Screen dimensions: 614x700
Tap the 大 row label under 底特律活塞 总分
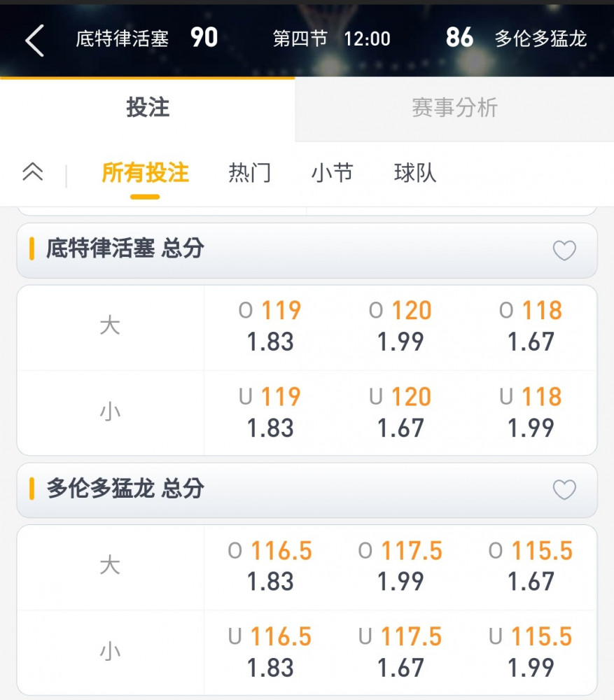tap(110, 326)
